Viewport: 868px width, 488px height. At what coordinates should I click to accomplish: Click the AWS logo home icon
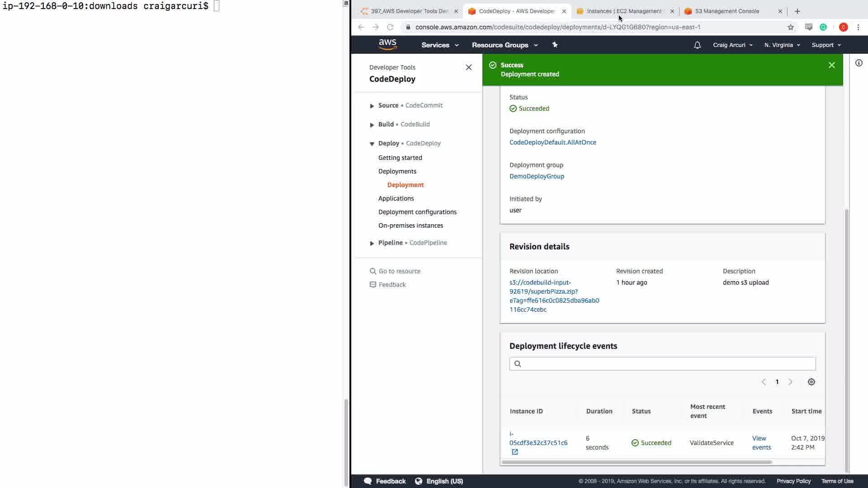(387, 45)
